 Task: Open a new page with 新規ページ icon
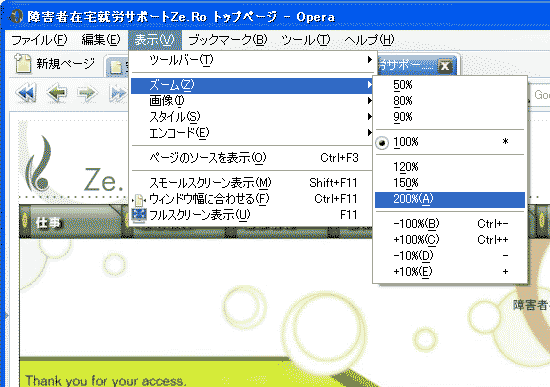(x=54, y=64)
